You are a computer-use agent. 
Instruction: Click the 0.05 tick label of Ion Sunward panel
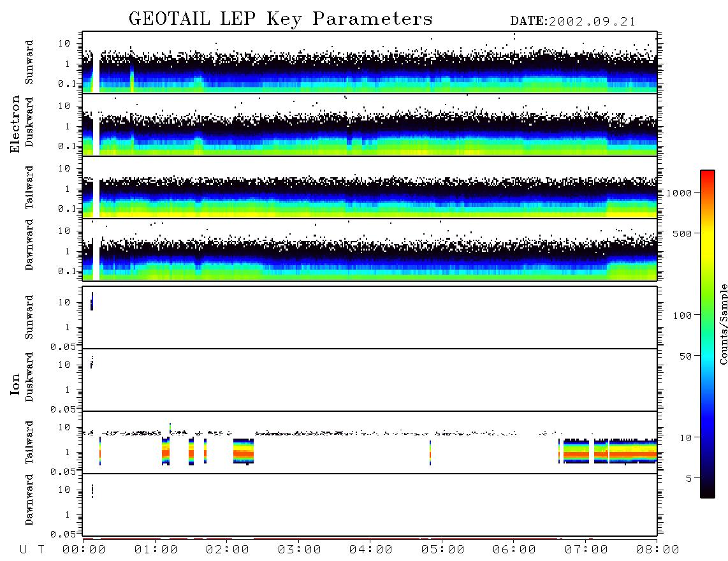[62, 346]
